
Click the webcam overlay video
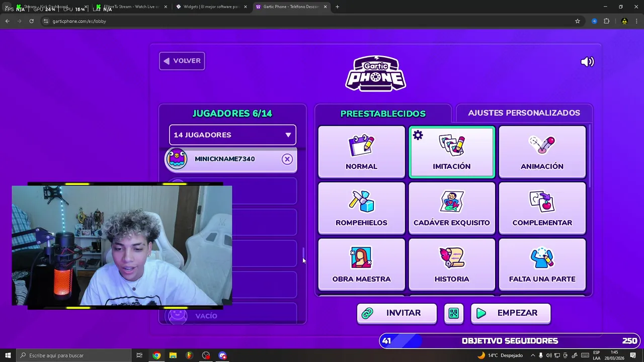(122, 245)
